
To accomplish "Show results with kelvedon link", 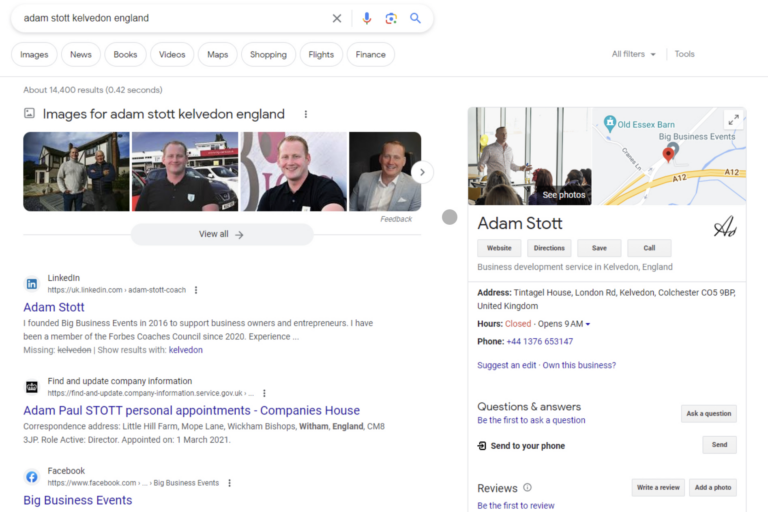I will [x=186, y=350].
